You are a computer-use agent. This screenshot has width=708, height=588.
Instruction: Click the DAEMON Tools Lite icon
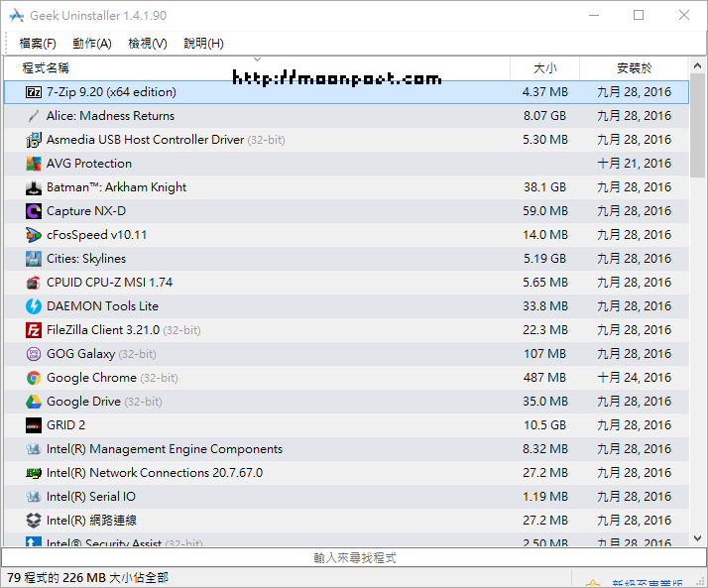[34, 306]
